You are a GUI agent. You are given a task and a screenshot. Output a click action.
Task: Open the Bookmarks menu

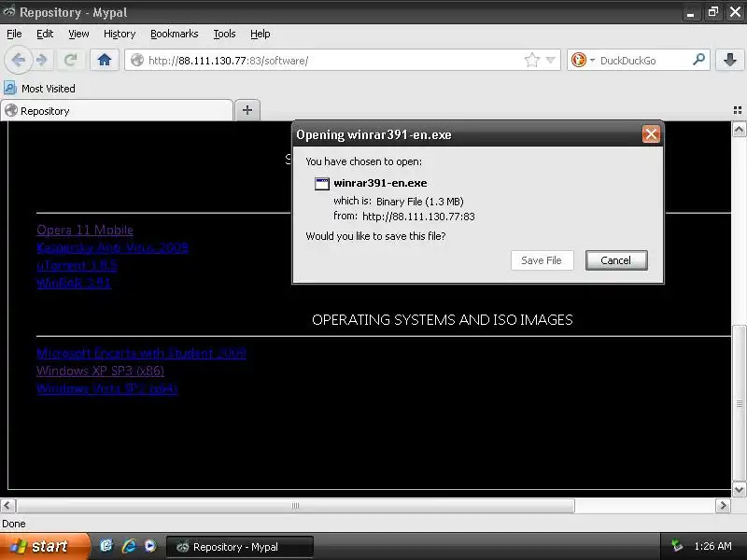pos(175,34)
